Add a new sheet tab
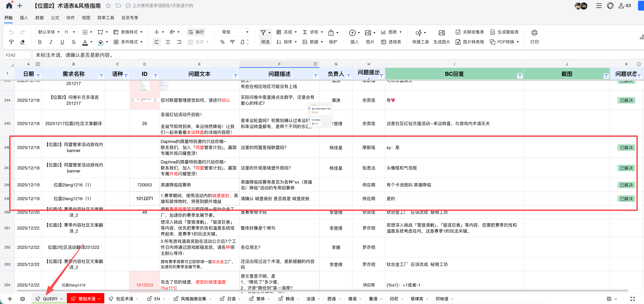Image resolution: width=644 pixels, height=304 pixels. click(x=10, y=299)
